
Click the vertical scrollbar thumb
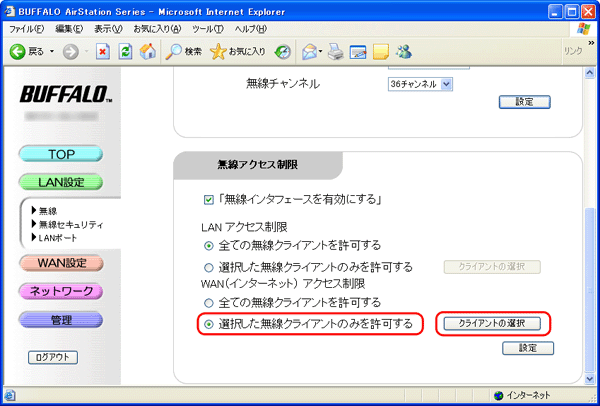pyautogui.click(x=590, y=290)
